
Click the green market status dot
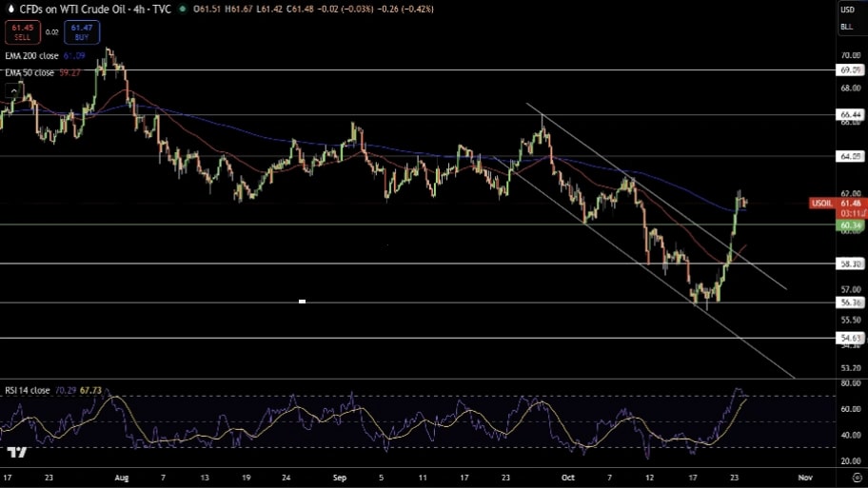(x=183, y=10)
